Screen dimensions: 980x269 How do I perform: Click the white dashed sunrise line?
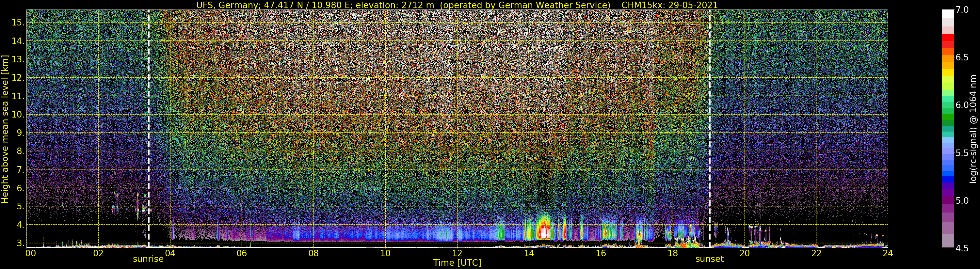tap(148, 128)
